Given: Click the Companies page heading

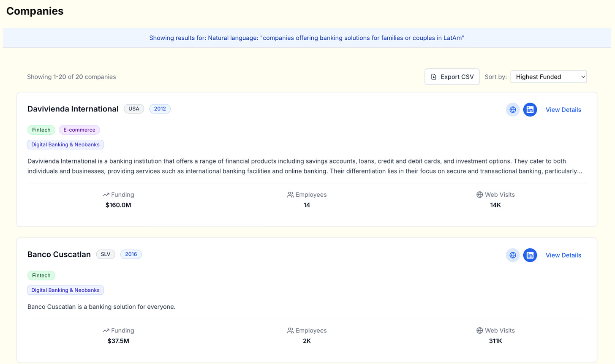Looking at the screenshot, I should pos(35,11).
